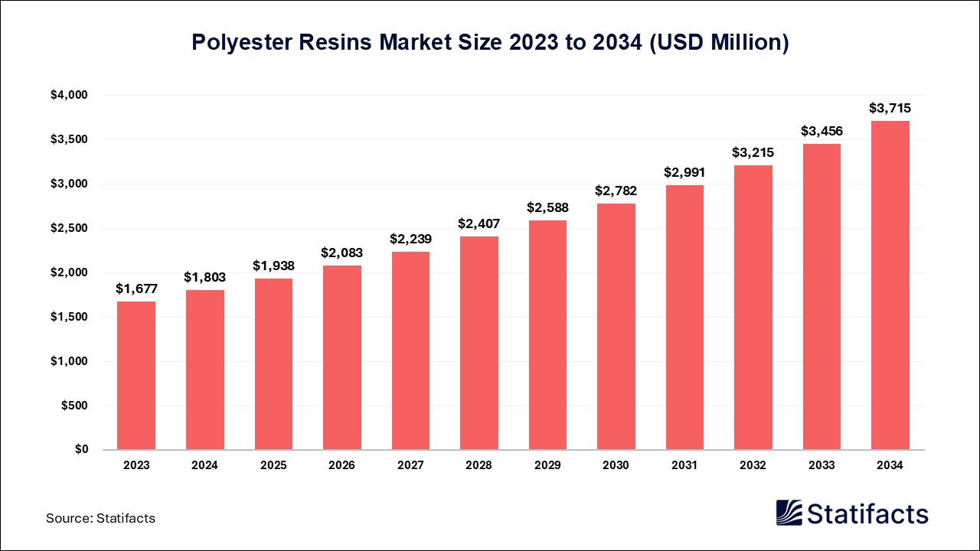Screen dimensions: 980x551
Task: Select the 2028 bar
Action: click(x=479, y=343)
